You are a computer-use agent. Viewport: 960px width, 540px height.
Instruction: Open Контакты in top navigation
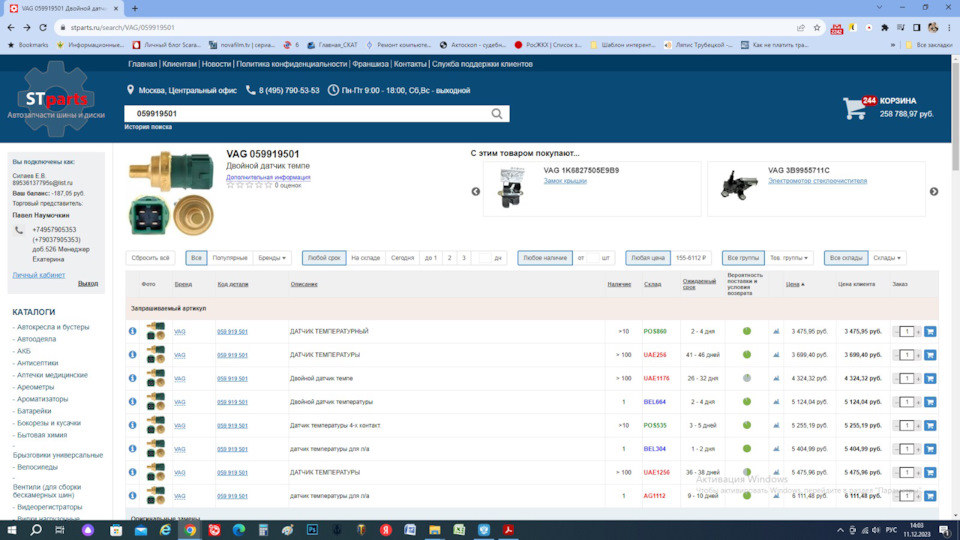point(410,64)
